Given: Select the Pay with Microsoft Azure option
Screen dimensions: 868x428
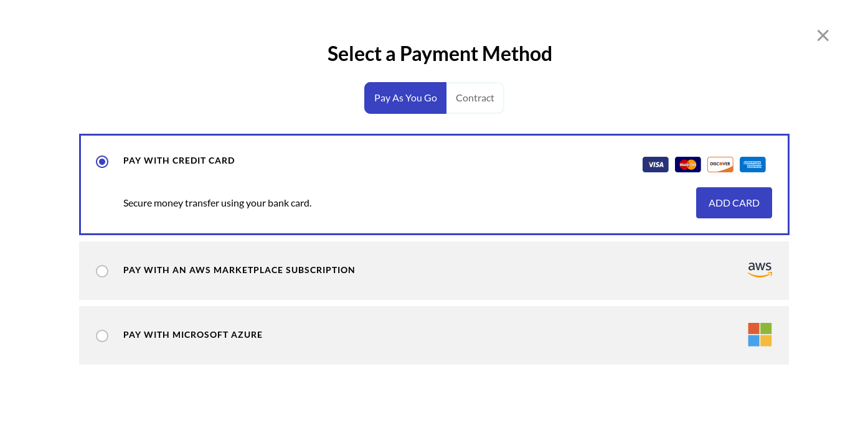Looking at the screenshot, I should [102, 336].
